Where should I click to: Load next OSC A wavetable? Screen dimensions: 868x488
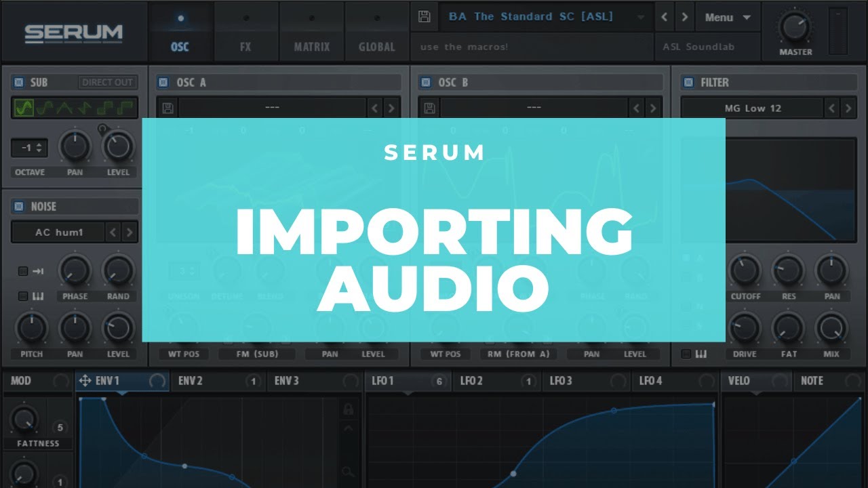click(x=391, y=108)
